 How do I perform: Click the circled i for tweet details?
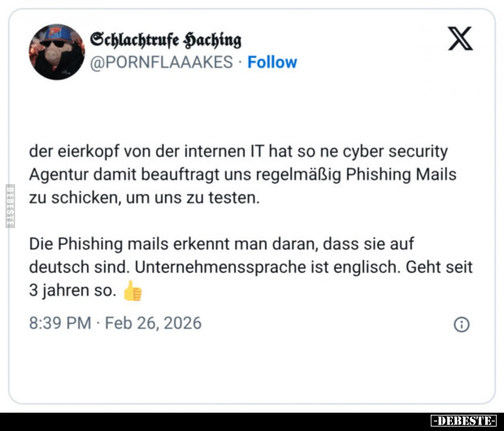[462, 324]
